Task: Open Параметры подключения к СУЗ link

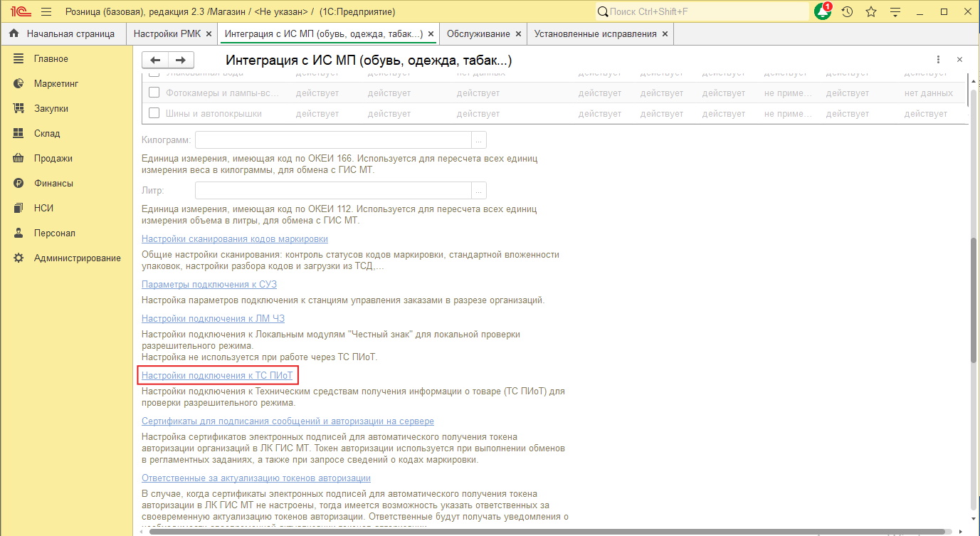Action: click(x=209, y=284)
